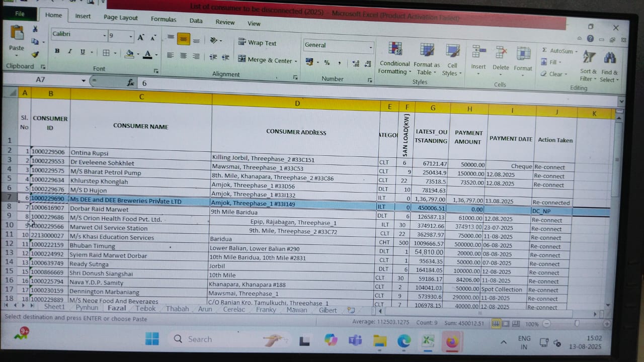This screenshot has height=362, width=644.
Task: Toggle Middle Align highlighted button
Action: (184, 39)
